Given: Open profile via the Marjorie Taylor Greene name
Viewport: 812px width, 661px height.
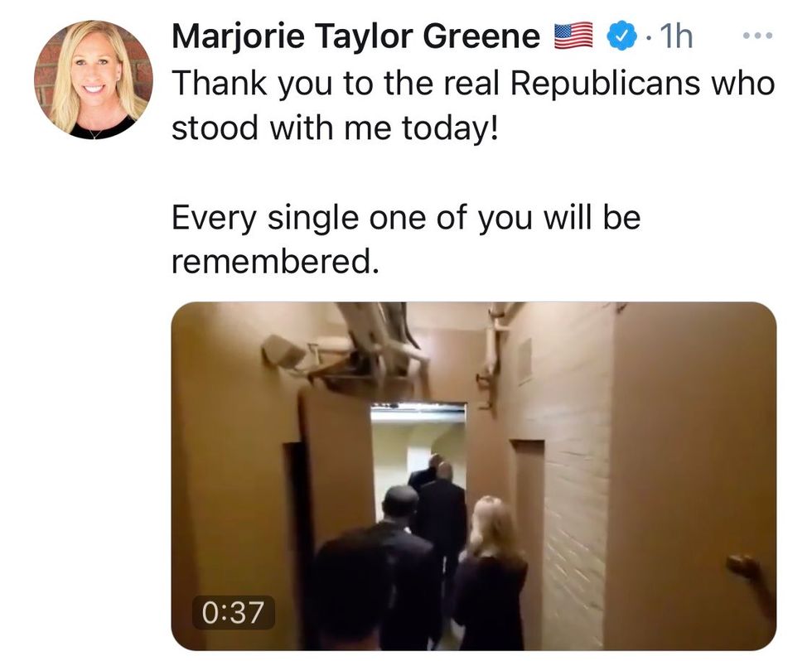Looking at the screenshot, I should [355, 36].
